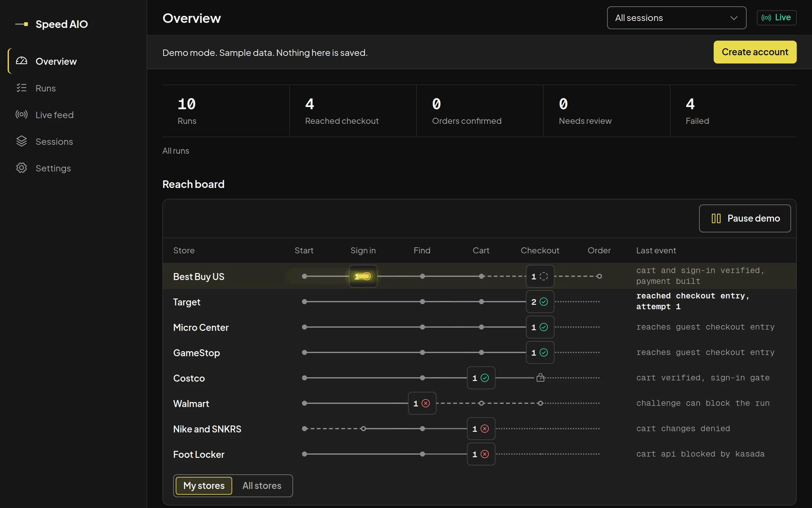
Task: Click GameStop checkout success badge
Action: tap(540, 352)
